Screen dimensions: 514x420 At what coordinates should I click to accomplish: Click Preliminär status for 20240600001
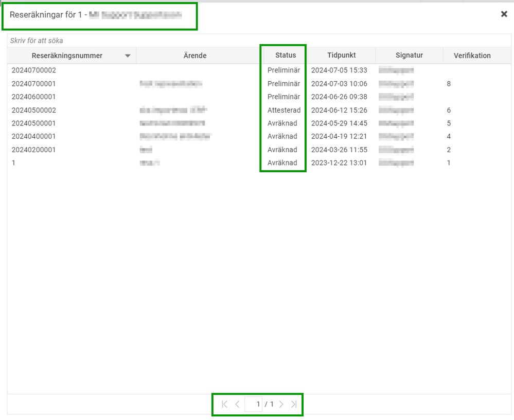(x=283, y=97)
